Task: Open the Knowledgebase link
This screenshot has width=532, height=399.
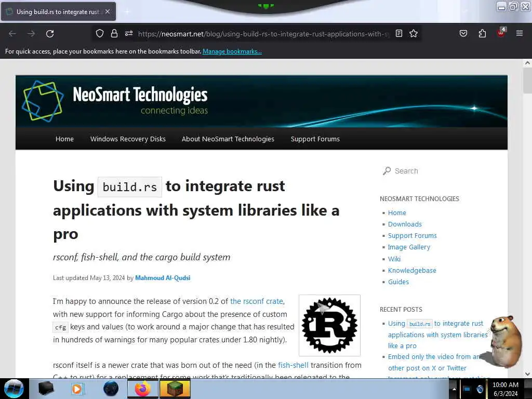Action: click(412, 270)
